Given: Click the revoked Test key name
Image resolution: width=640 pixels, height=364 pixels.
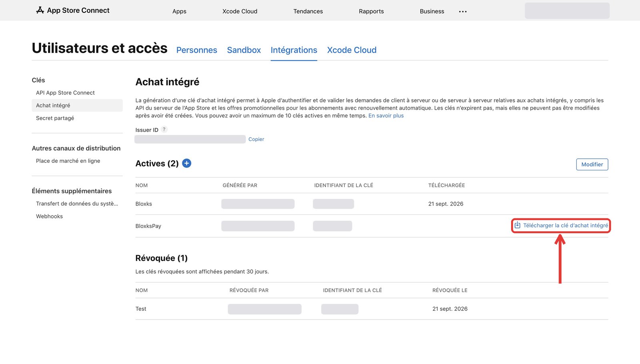Looking at the screenshot, I should click(141, 309).
